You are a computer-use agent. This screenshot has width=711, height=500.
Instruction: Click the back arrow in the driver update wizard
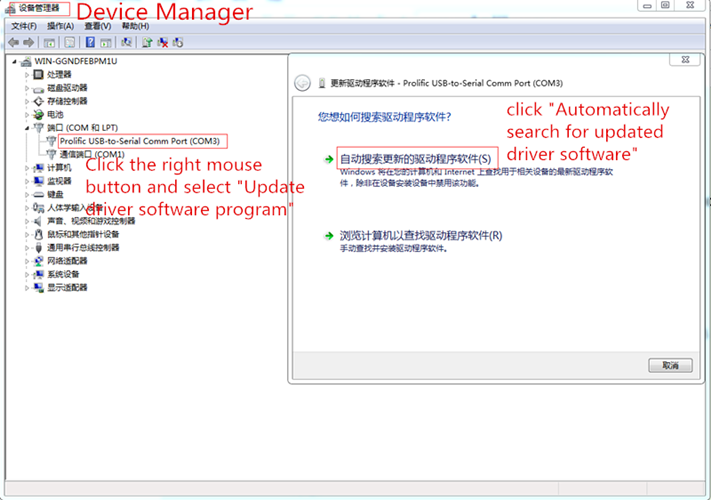tap(302, 83)
